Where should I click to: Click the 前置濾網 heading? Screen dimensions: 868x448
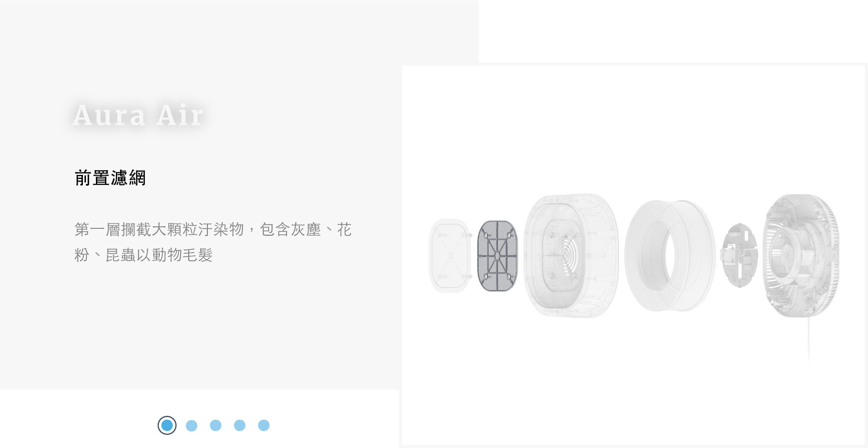pyautogui.click(x=110, y=178)
